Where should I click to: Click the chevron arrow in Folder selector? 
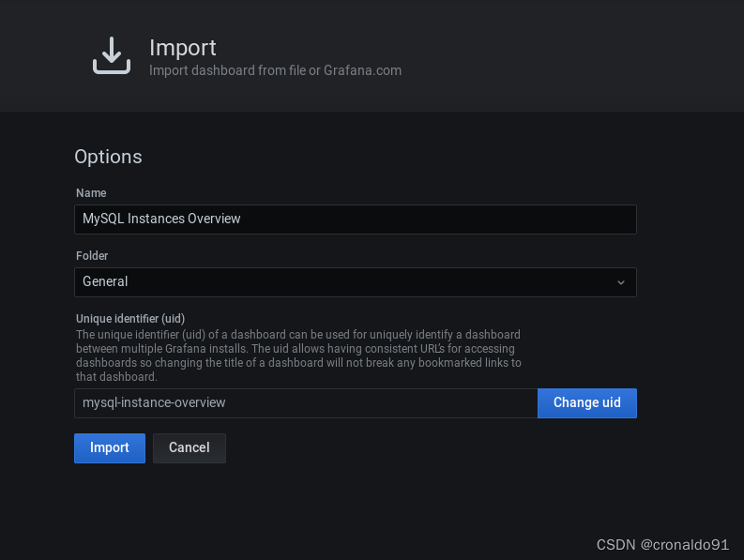621,282
